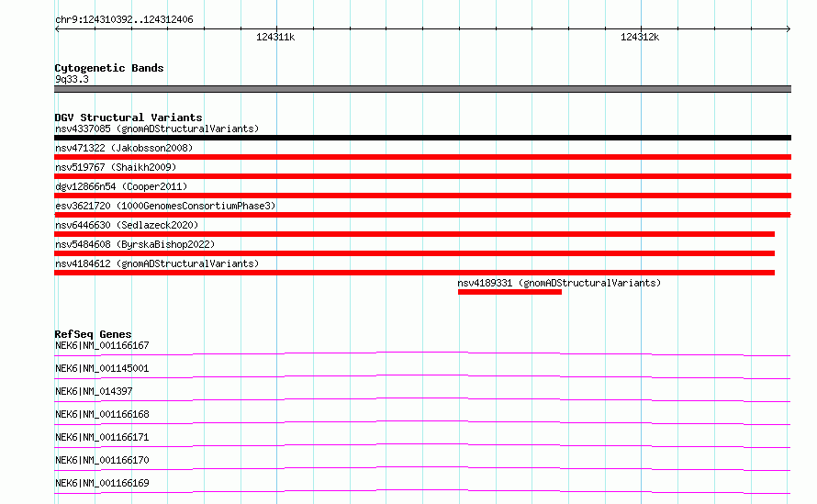The height and width of the screenshot is (504, 817).
Task: Select the magenta intron line of NM_001166170
Action: [x=422, y=468]
